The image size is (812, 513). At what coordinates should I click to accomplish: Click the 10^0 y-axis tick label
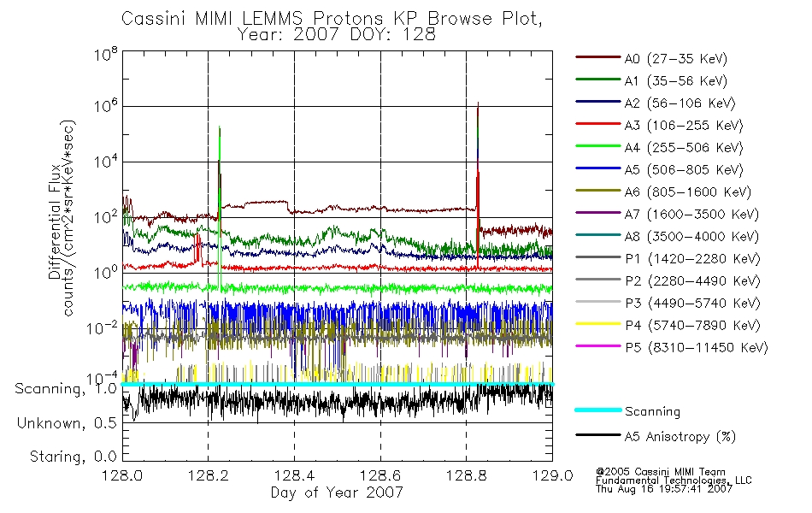105,272
